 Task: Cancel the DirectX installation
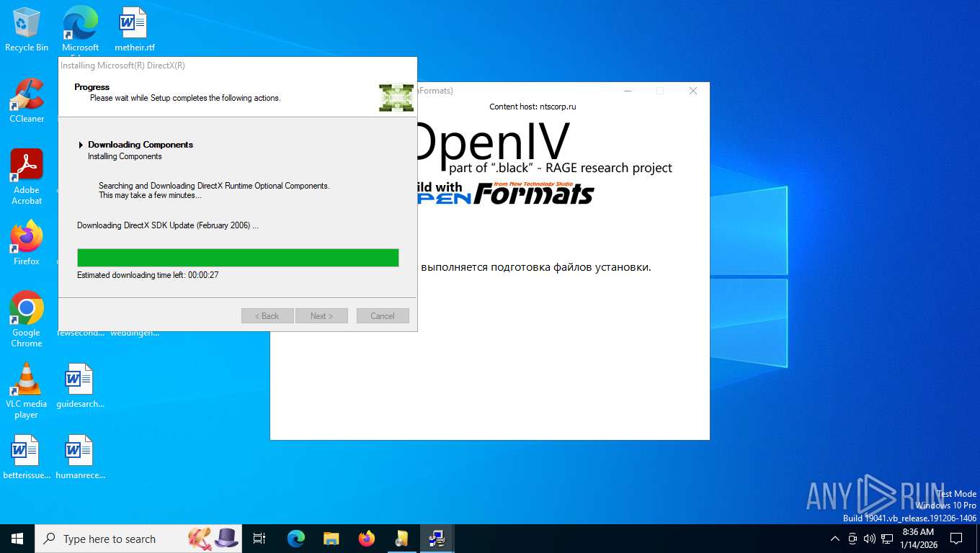coord(383,315)
